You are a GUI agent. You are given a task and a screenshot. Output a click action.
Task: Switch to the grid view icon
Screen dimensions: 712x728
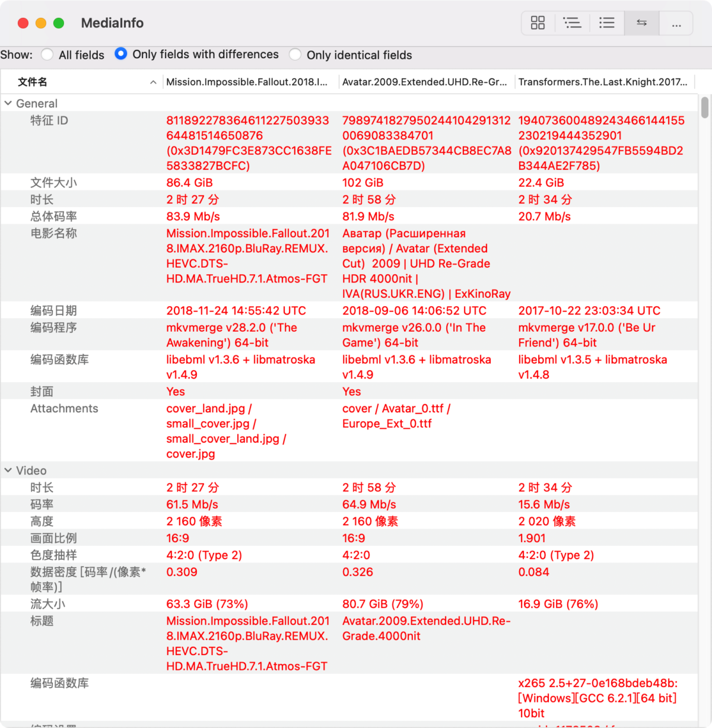click(x=538, y=23)
